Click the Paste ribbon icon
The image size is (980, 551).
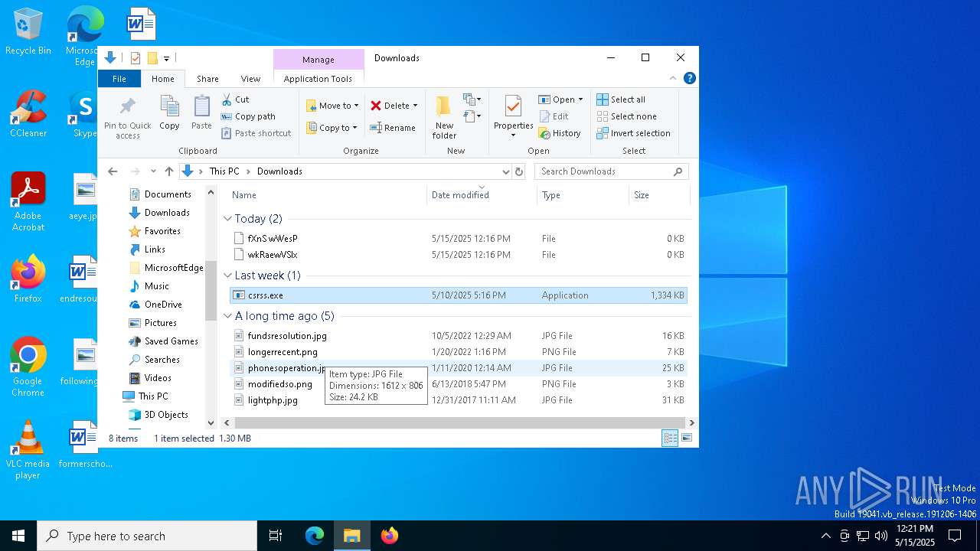coord(201,113)
